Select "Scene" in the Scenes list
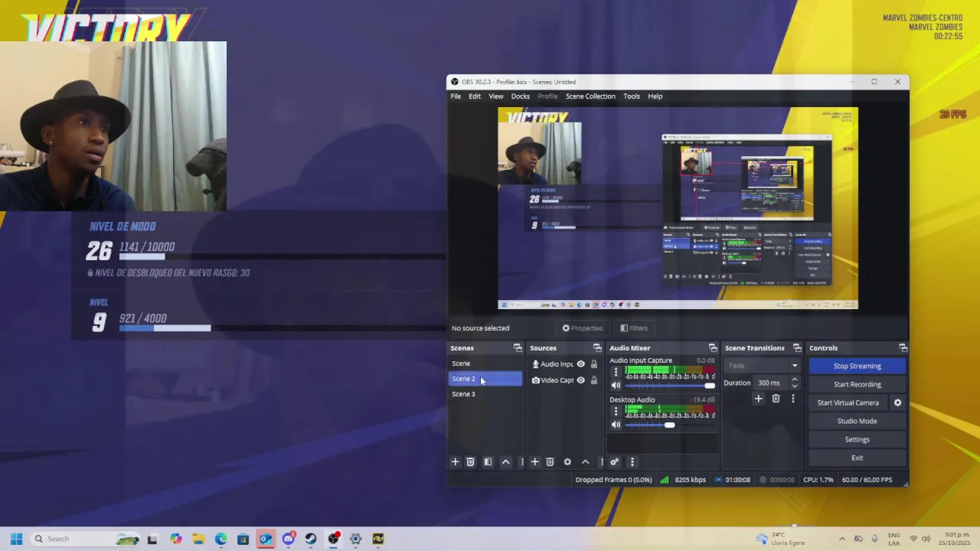This screenshot has width=980, height=551. pos(485,364)
